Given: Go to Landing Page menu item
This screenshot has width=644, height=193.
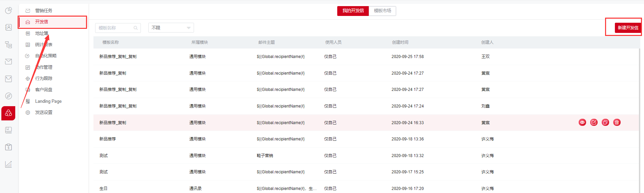Looking at the screenshot, I should coord(48,101).
